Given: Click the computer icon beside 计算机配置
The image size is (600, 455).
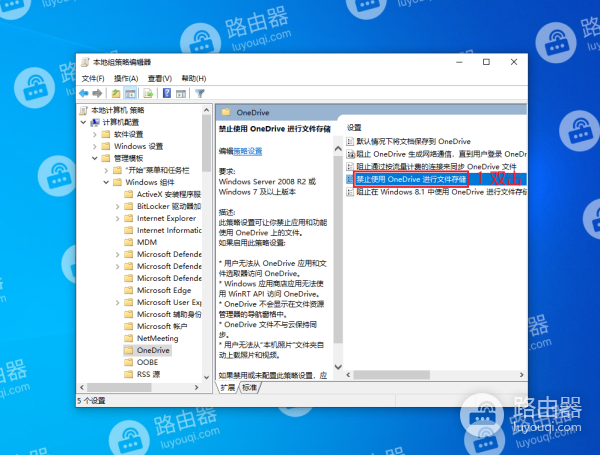Looking at the screenshot, I should point(95,122).
